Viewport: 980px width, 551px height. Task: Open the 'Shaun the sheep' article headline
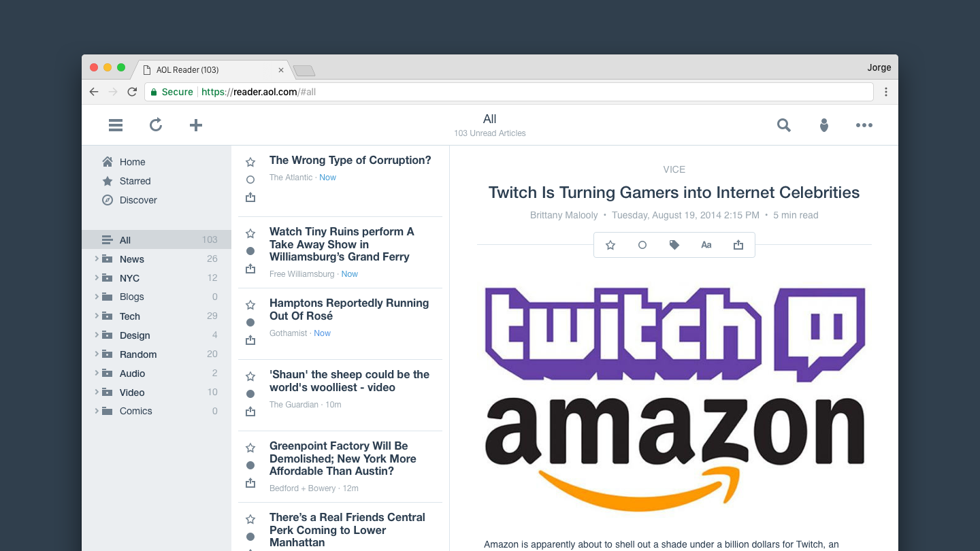point(349,381)
